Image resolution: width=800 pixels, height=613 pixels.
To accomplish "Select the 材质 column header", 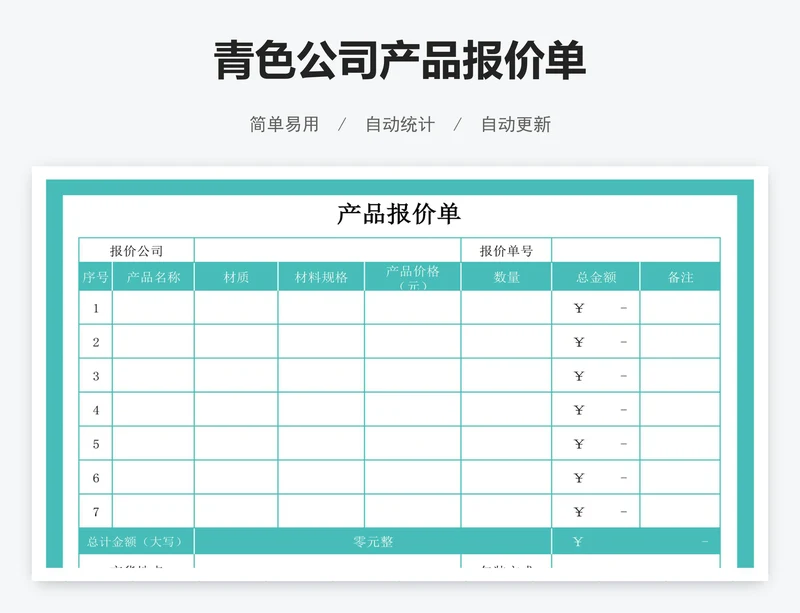I will click(236, 277).
